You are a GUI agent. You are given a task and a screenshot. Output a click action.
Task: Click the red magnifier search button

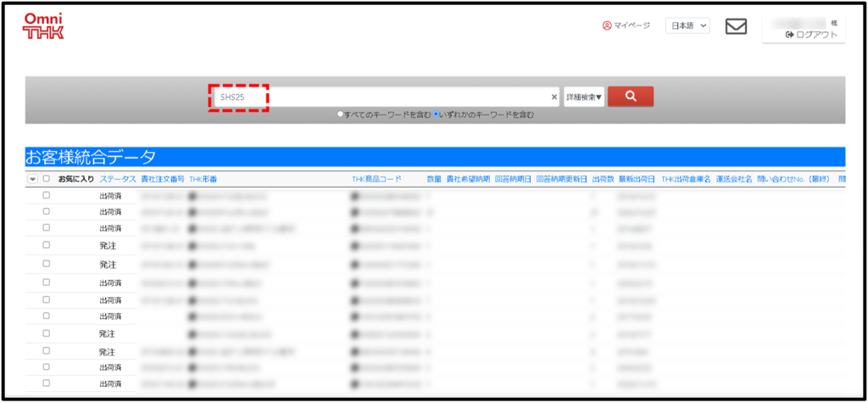(631, 97)
